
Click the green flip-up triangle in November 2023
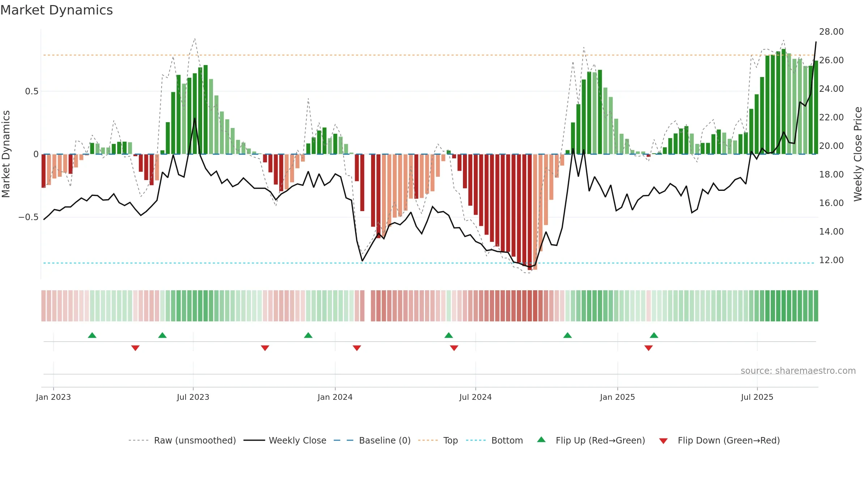[x=308, y=335]
